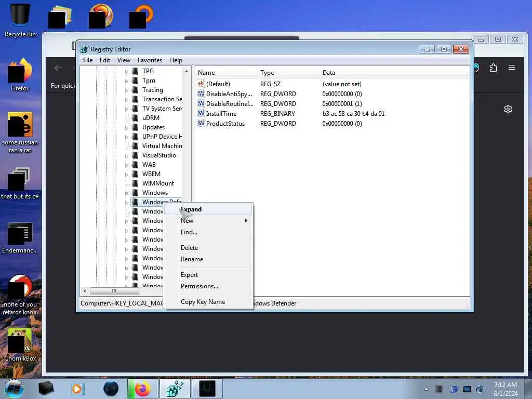This screenshot has height=399, width=532.
Task: Open the Help menu in Registry Editor
Action: point(176,60)
